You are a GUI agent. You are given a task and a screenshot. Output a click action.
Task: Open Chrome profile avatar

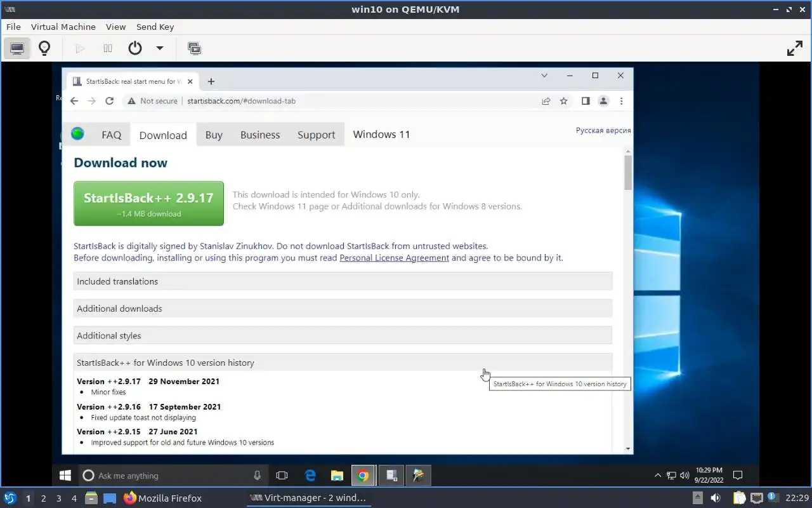point(603,101)
